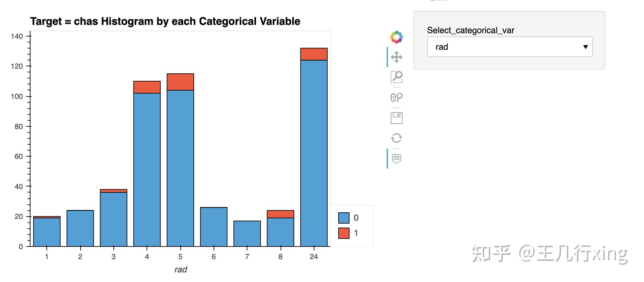Screen dimensions: 644x282
Task: Click the Save plot icon
Action: 396,118
